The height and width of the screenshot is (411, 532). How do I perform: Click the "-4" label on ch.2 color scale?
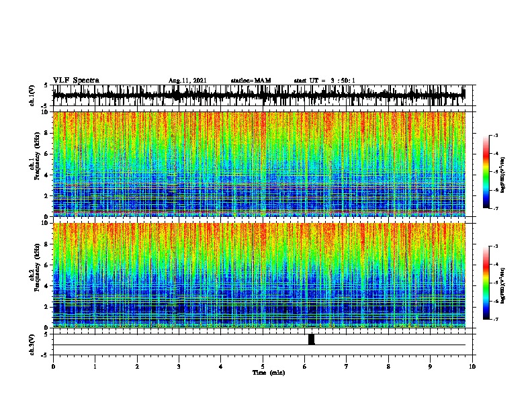[x=495, y=265]
